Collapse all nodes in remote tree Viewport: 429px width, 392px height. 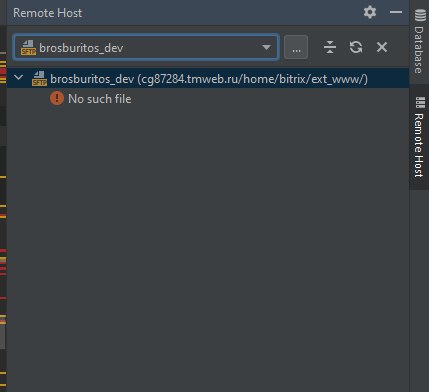330,47
